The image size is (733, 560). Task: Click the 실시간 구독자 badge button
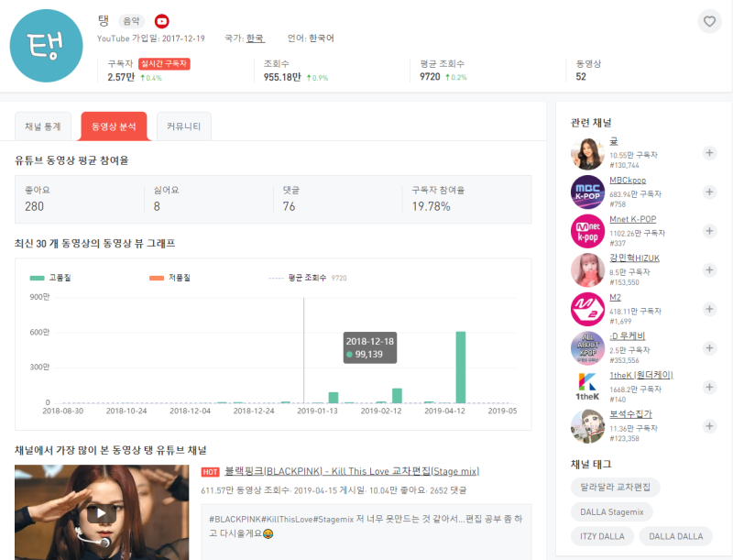pos(164,63)
